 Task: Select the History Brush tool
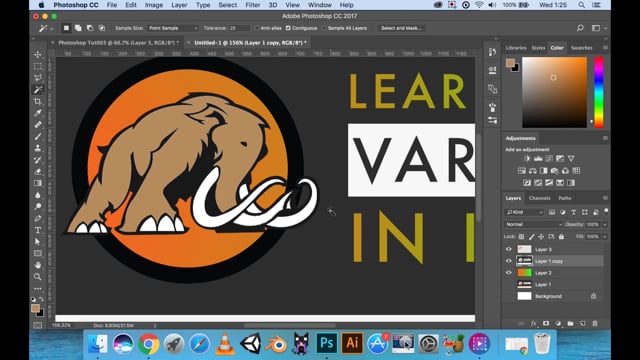pyautogui.click(x=38, y=160)
